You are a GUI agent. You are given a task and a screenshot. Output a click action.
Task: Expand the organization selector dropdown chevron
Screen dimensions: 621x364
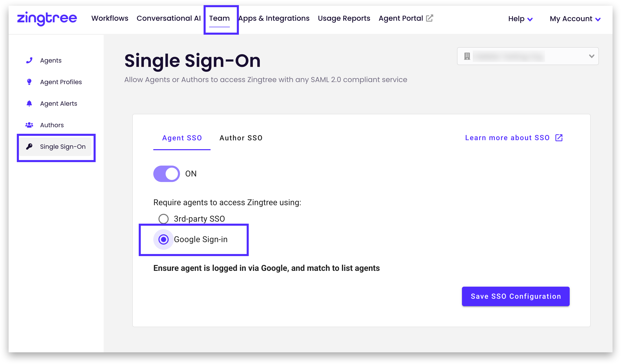click(x=591, y=56)
